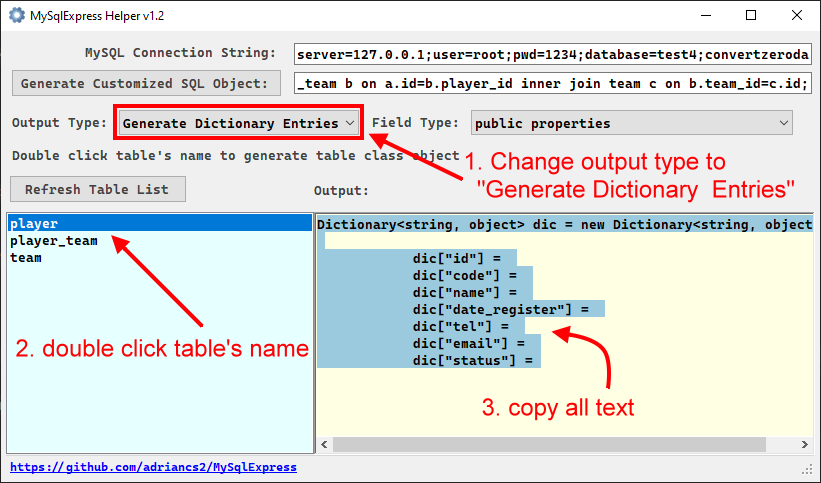This screenshot has height=483, width=821.
Task: Click the dic["code"] output line
Action: pyautogui.click(x=464, y=275)
